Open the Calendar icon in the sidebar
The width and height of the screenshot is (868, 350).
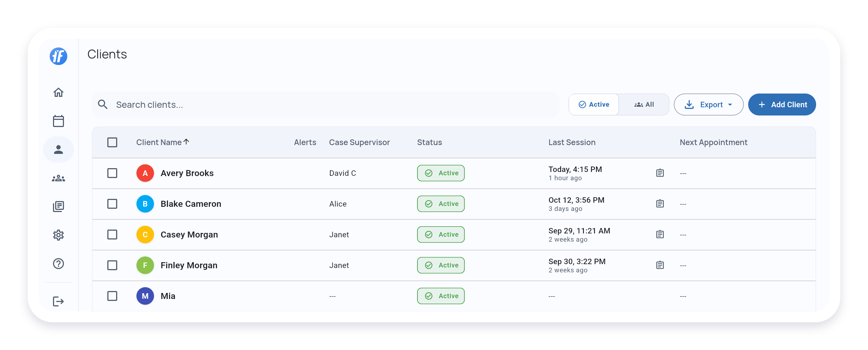pyautogui.click(x=58, y=121)
